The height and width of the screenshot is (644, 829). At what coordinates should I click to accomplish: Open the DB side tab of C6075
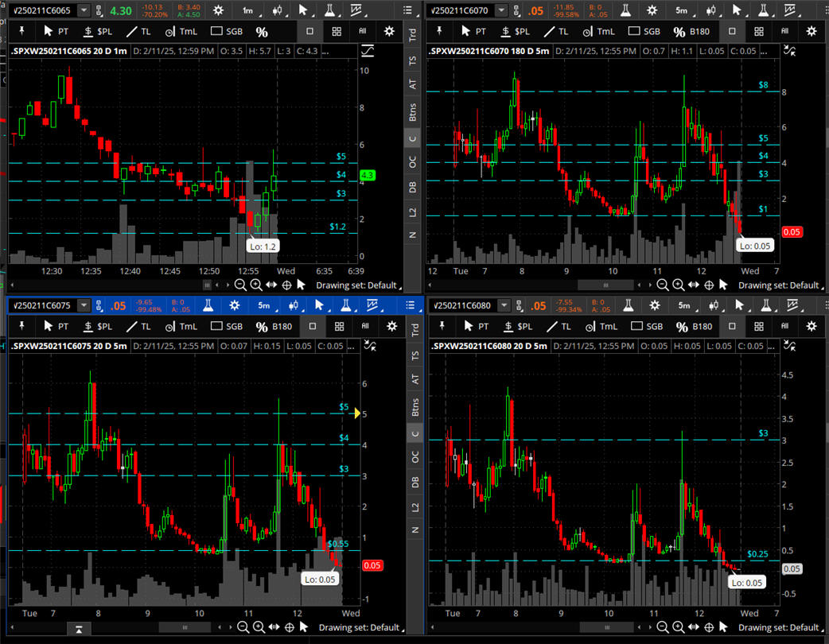point(415,482)
